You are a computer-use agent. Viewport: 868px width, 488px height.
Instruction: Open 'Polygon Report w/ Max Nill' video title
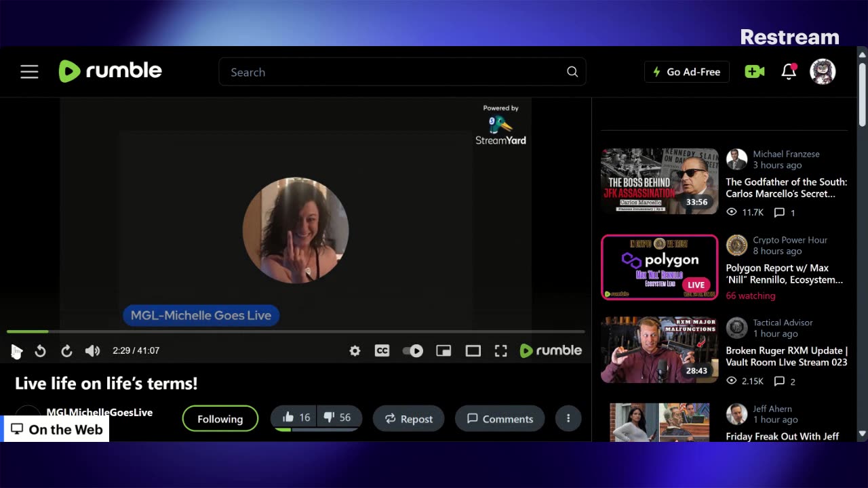coord(784,274)
